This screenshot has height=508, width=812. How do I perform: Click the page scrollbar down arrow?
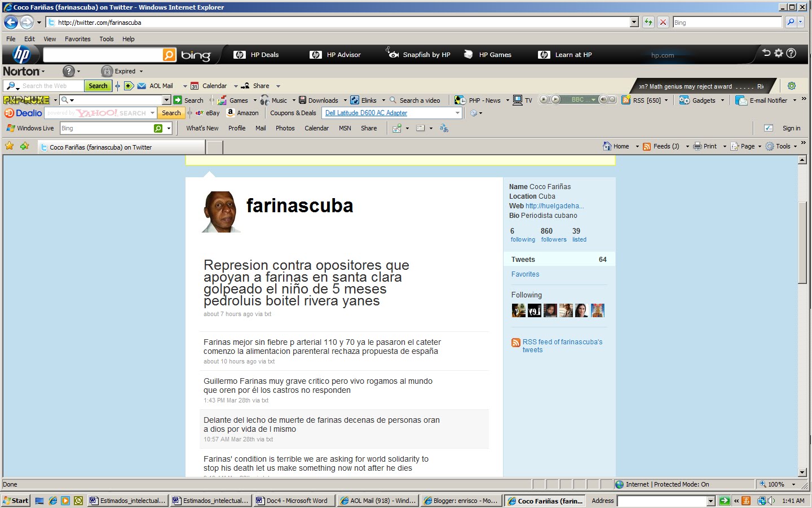[x=802, y=472]
